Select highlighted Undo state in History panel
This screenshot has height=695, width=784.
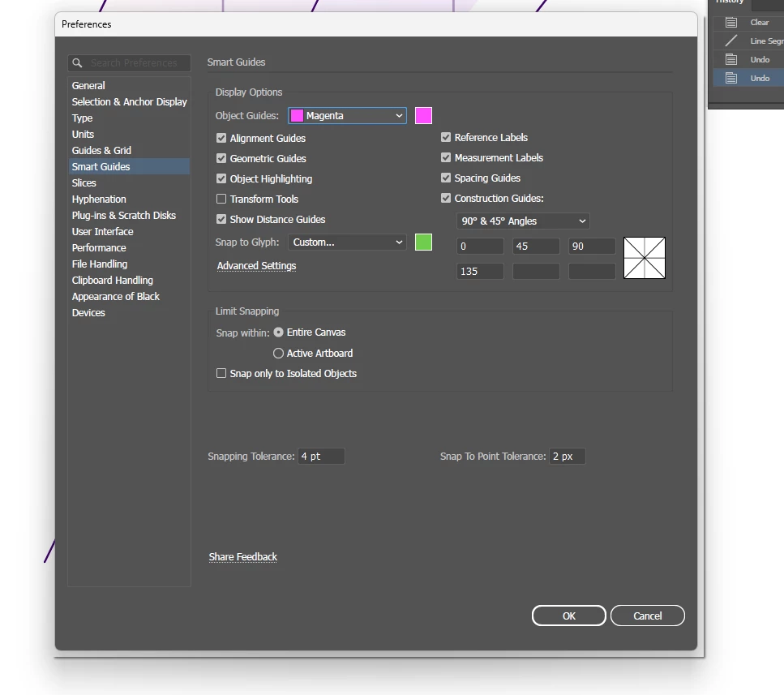tap(748, 78)
